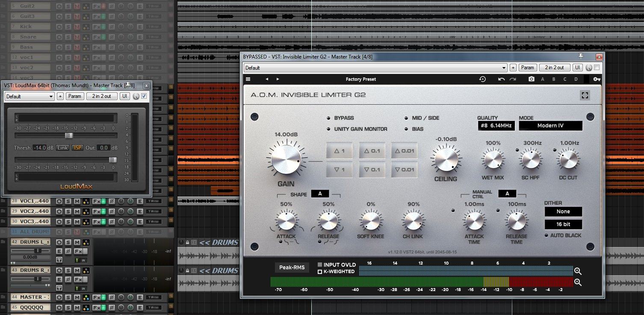
Task: Toggle LoudMax plugin bypass checkbox
Action: coord(144,96)
